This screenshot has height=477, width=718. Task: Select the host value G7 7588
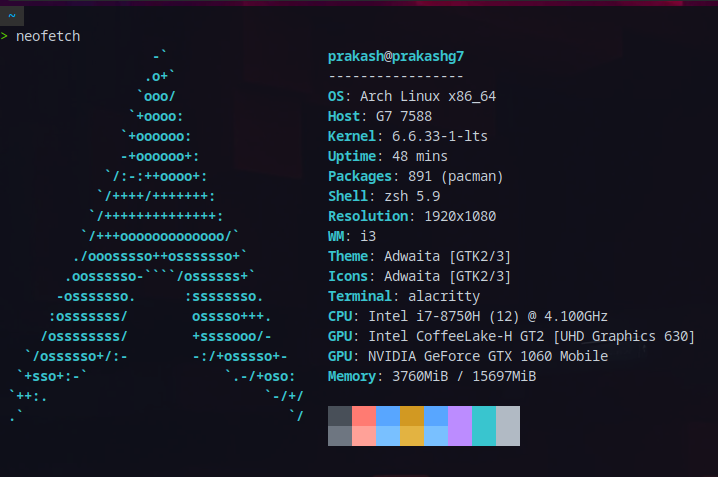click(x=404, y=116)
